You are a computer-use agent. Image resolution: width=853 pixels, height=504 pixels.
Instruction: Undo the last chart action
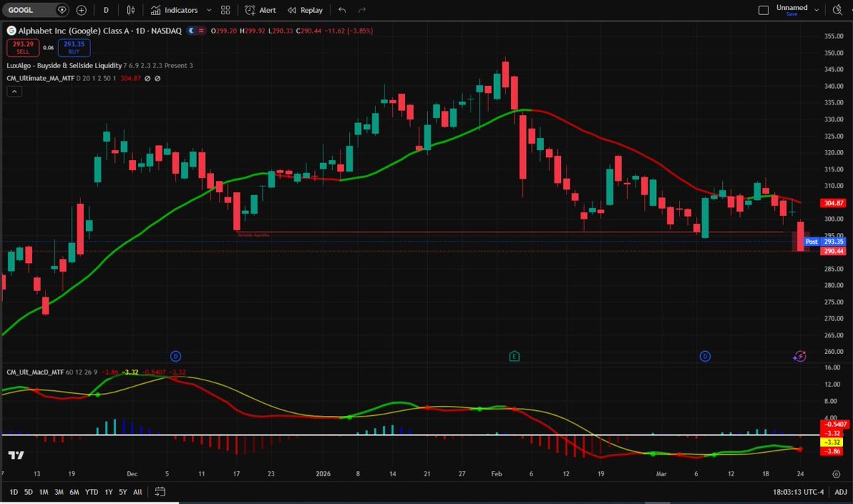pyautogui.click(x=343, y=10)
